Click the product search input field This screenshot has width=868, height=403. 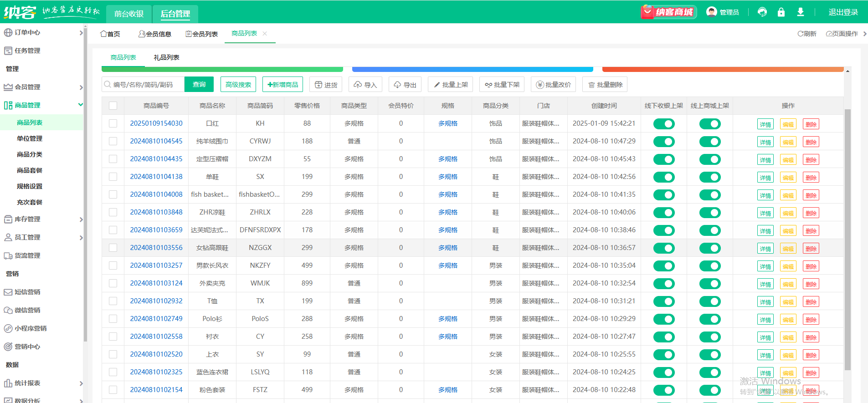click(143, 84)
